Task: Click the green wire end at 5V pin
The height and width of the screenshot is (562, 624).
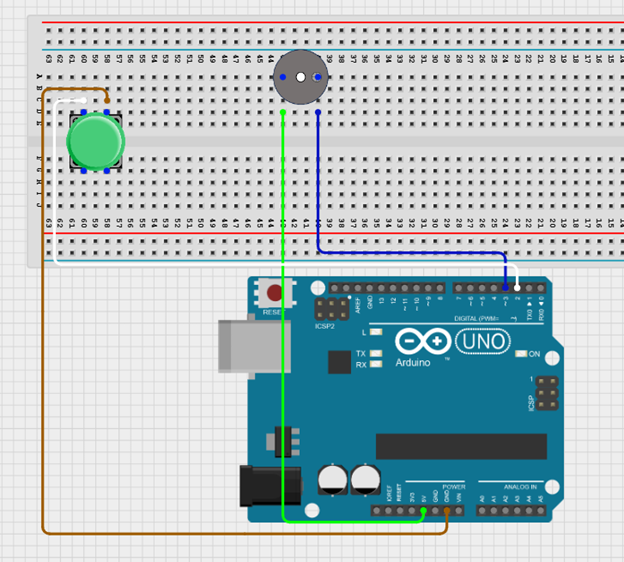Action: point(423,510)
